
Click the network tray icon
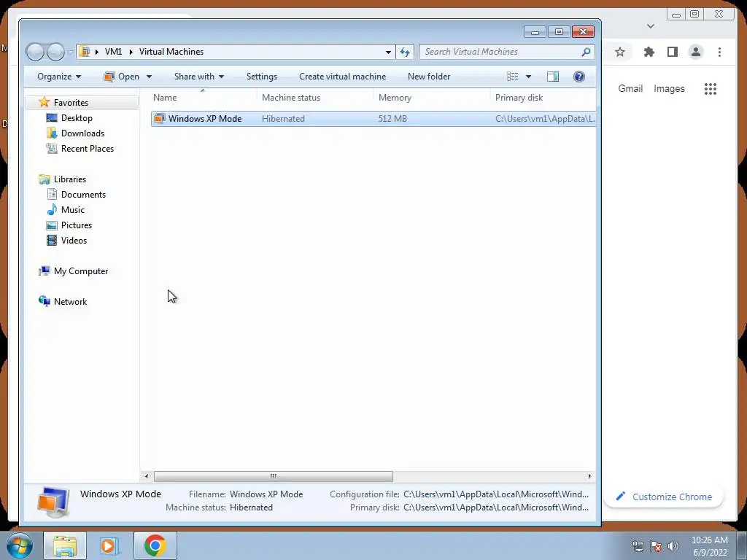point(638,546)
